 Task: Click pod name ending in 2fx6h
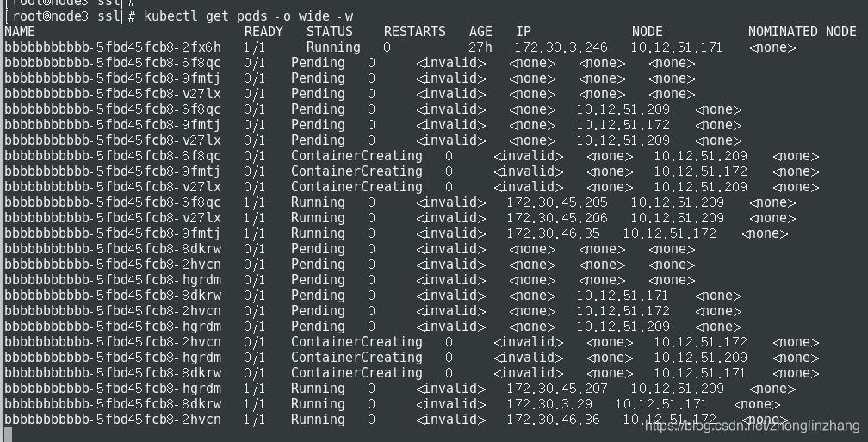coord(112,47)
